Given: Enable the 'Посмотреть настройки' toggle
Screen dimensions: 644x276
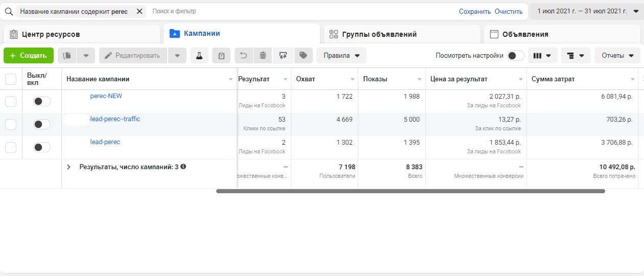Looking at the screenshot, I should point(515,56).
